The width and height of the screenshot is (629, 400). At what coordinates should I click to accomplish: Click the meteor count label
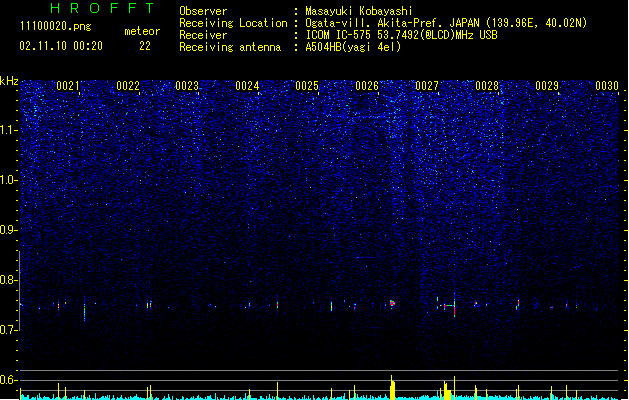point(142,31)
